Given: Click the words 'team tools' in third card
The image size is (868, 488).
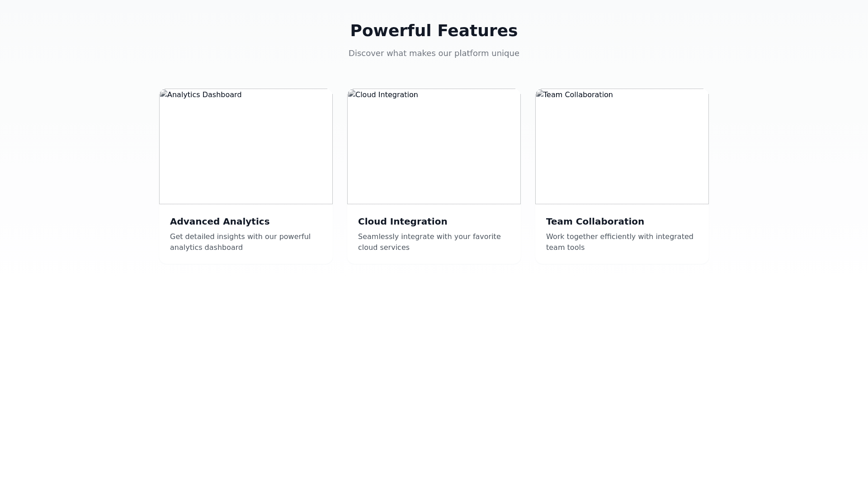Looking at the screenshot, I should pos(565,248).
